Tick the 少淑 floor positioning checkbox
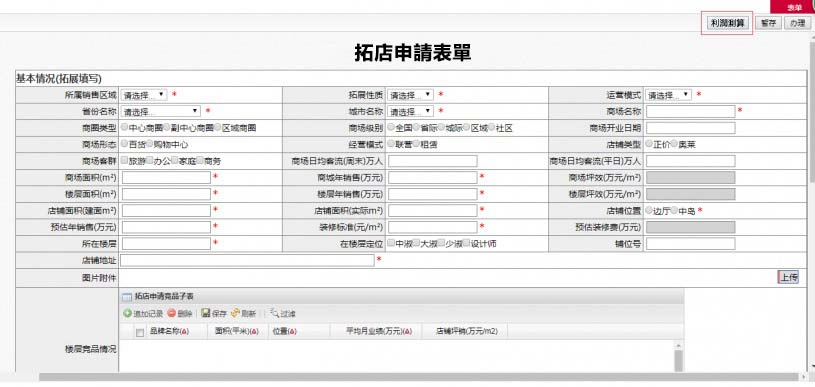This screenshot has height=387, width=815. tap(441, 243)
